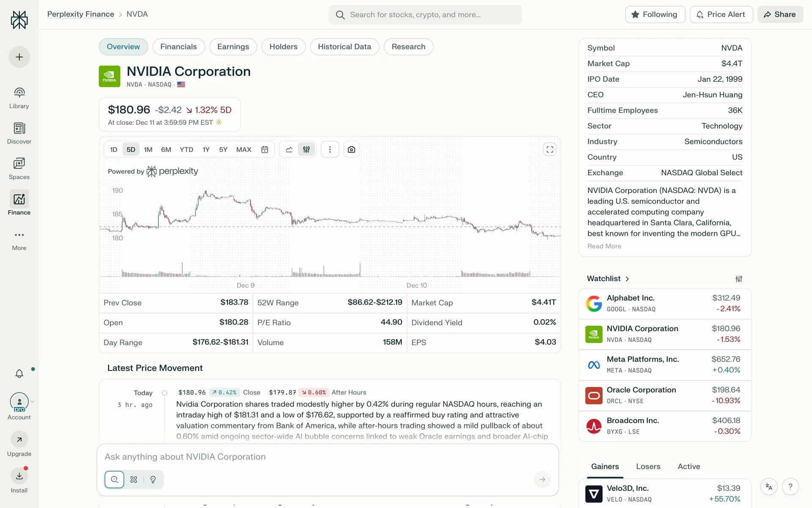The image size is (812, 508).
Task: Open Spaces in the sidebar
Action: pos(19,168)
